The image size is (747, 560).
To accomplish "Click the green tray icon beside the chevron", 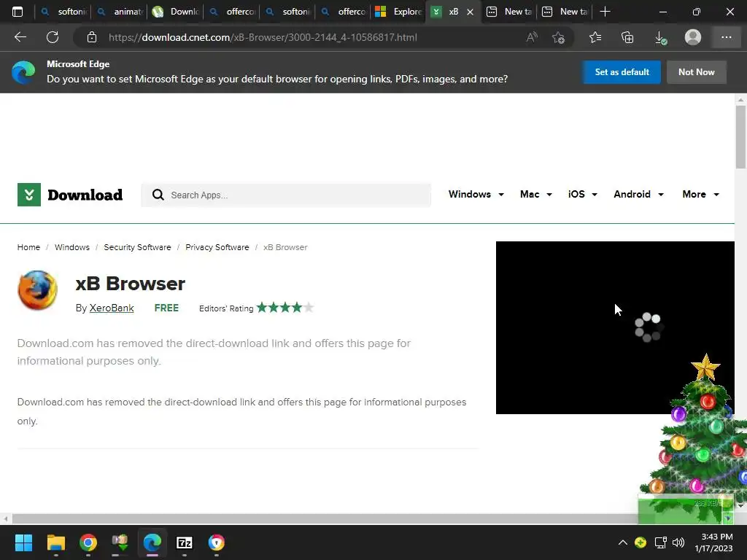I will (x=640, y=542).
